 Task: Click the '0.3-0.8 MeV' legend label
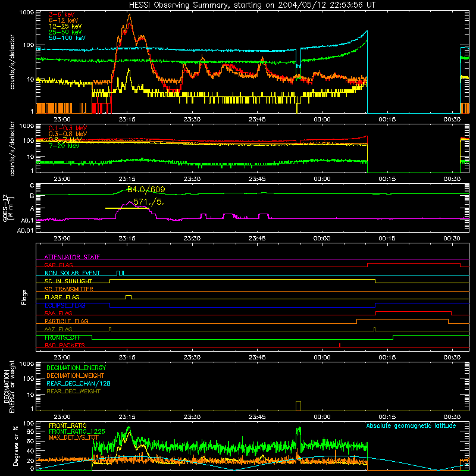68,134
